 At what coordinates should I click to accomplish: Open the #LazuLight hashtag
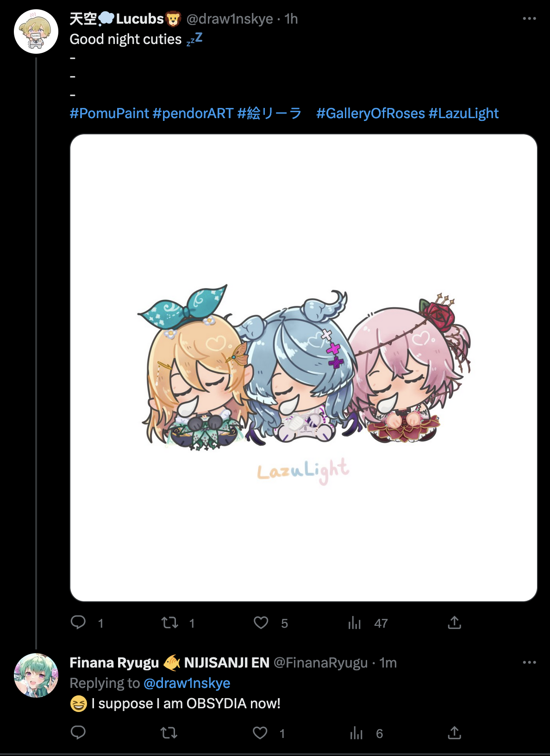(463, 113)
